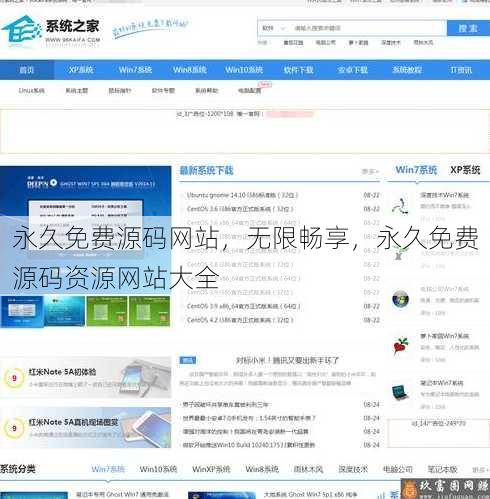Click the 更多 link beside 最新系统下载
The width and height of the screenshot is (490, 499).
tap(370, 172)
